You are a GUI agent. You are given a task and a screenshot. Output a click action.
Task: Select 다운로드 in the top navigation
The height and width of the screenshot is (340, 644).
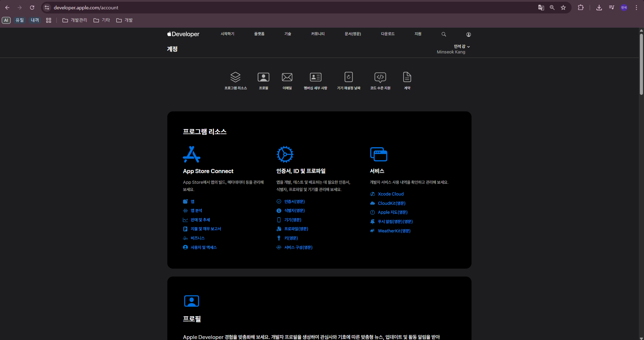click(388, 34)
